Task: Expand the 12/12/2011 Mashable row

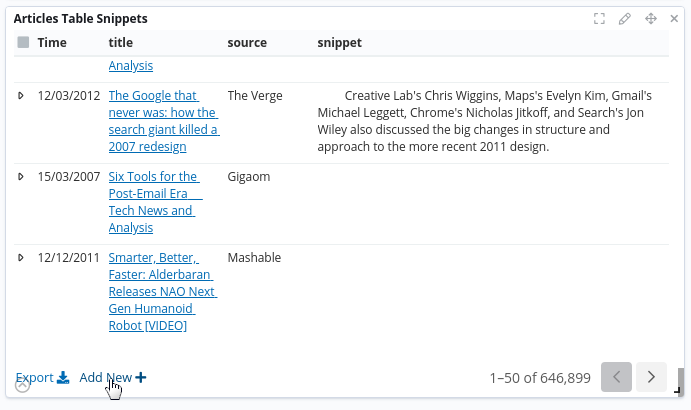Action: click(x=22, y=258)
